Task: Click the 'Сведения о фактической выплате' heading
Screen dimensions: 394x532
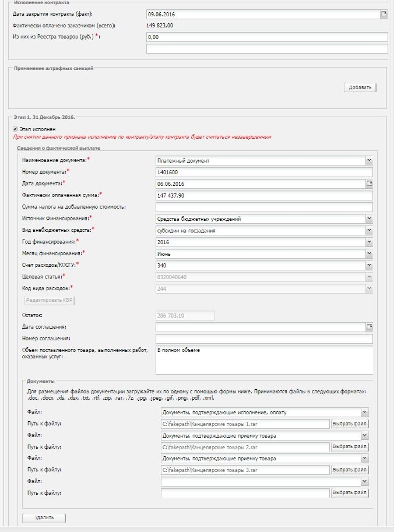Action: click(x=58, y=148)
